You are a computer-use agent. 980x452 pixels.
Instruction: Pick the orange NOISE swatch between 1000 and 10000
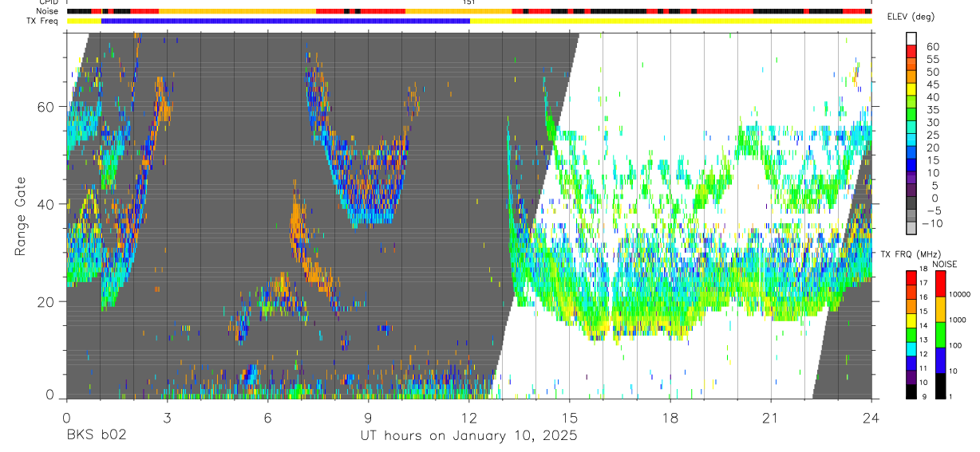[x=940, y=309]
